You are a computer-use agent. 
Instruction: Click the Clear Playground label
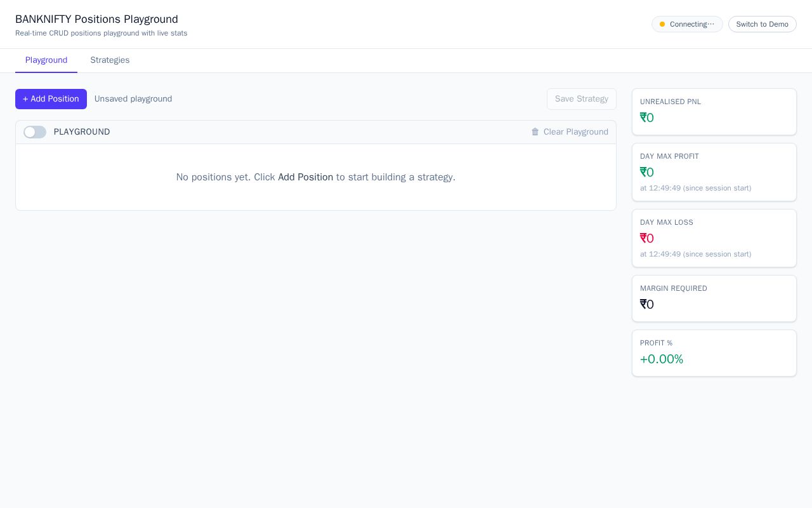click(x=576, y=132)
